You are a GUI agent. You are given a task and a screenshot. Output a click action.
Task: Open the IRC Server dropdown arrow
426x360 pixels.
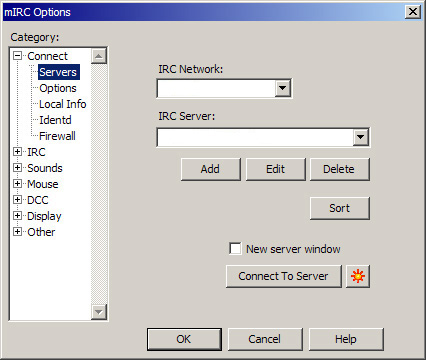[361, 137]
